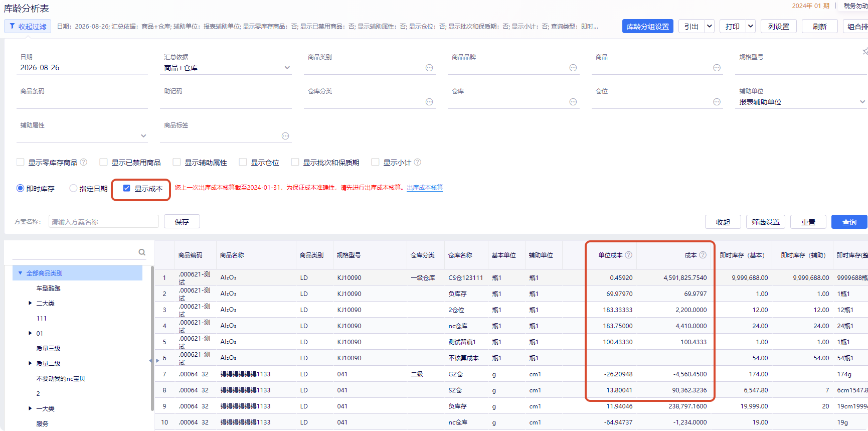Click 查询 query button

pos(849,222)
